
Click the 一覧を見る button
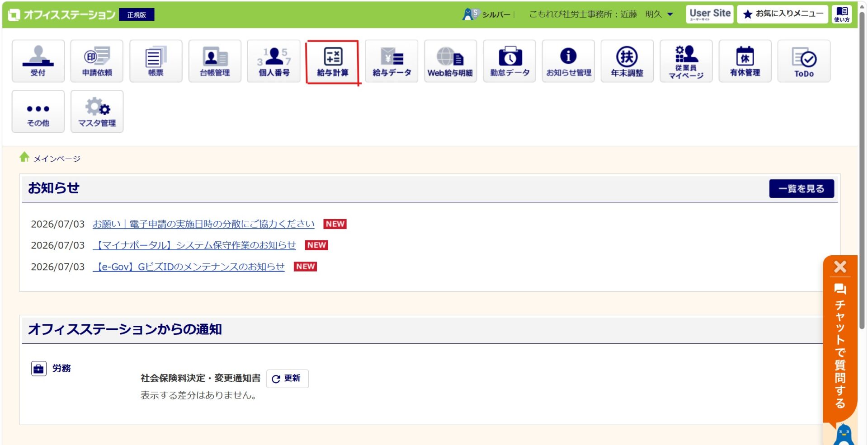pyautogui.click(x=802, y=189)
